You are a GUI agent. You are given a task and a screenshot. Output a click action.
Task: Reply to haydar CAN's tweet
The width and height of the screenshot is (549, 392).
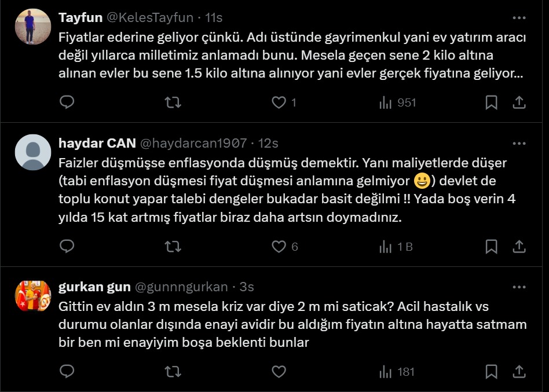pos(67,247)
